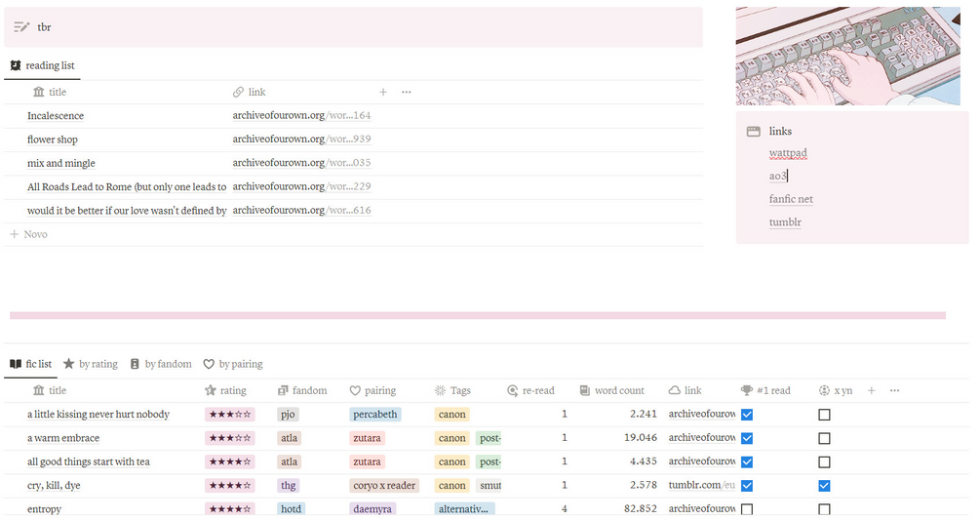The width and height of the screenshot is (980, 520).
Task: Uncheck #1 read for a little kissing never hurt nobody
Action: click(747, 415)
